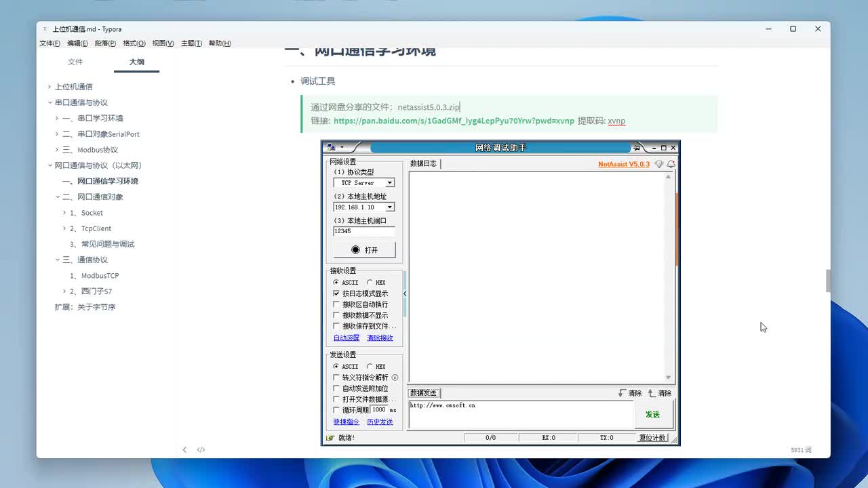Toggle 转义符指令解析 checkbox

pyautogui.click(x=336, y=378)
